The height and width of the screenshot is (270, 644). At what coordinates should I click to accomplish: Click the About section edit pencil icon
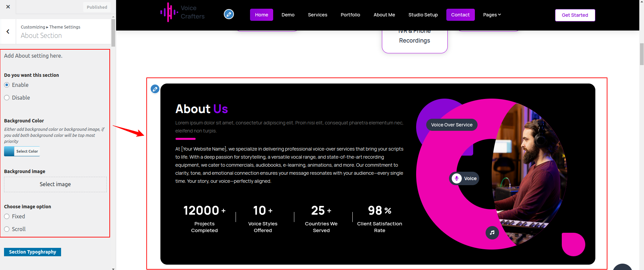point(155,89)
